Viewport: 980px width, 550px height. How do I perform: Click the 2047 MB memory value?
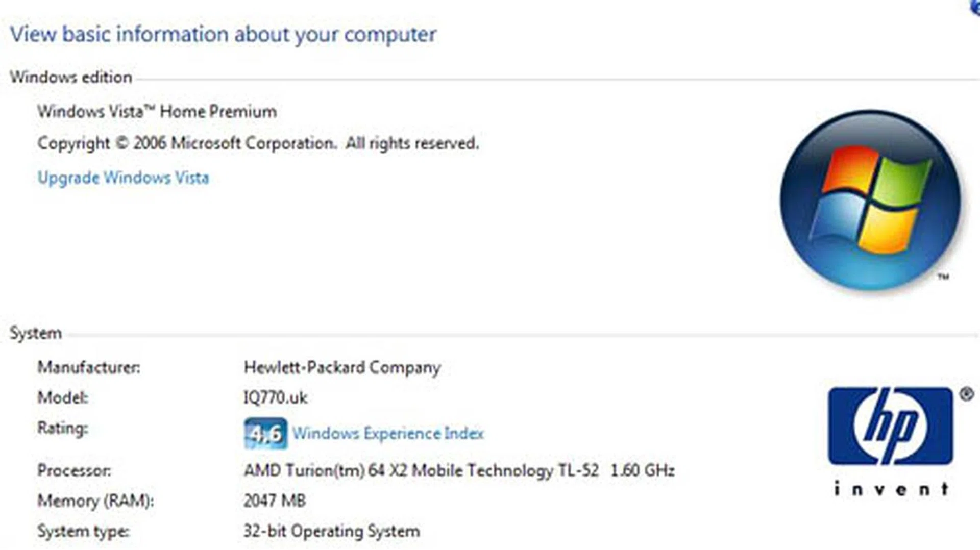pyautogui.click(x=275, y=501)
